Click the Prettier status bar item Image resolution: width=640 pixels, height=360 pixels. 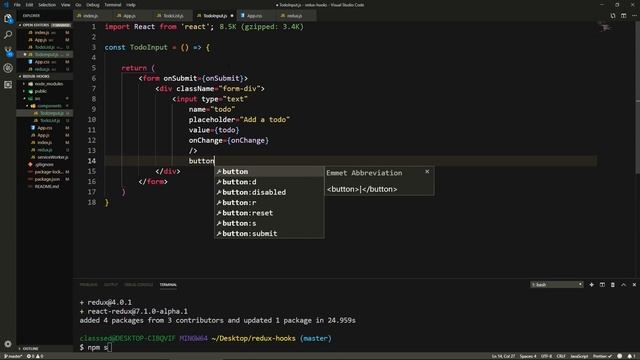coord(602,356)
